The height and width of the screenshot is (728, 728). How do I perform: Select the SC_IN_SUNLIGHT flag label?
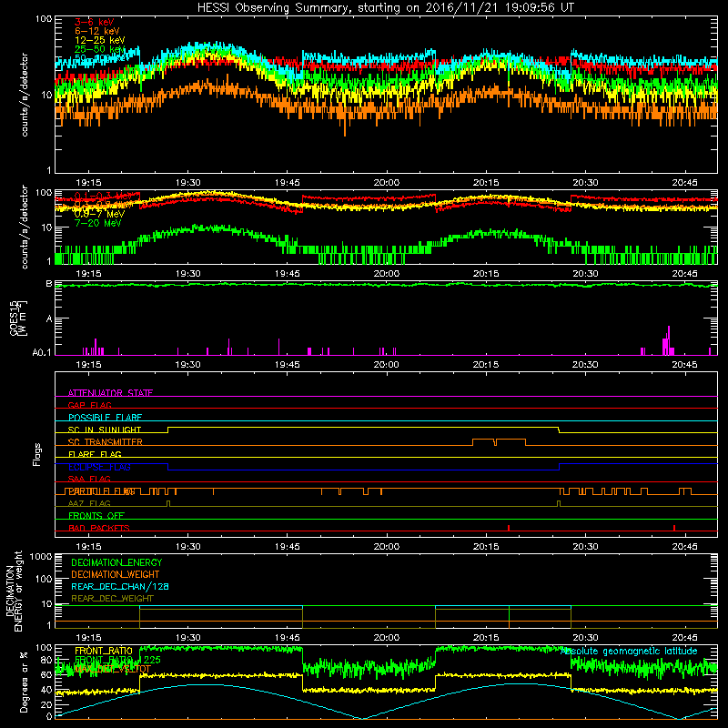[x=105, y=430]
